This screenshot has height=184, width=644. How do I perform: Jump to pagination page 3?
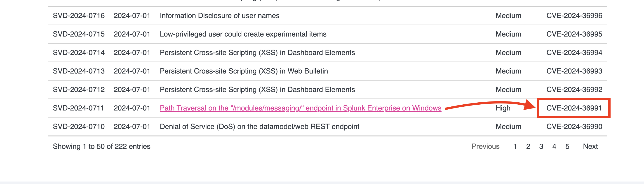(541, 146)
